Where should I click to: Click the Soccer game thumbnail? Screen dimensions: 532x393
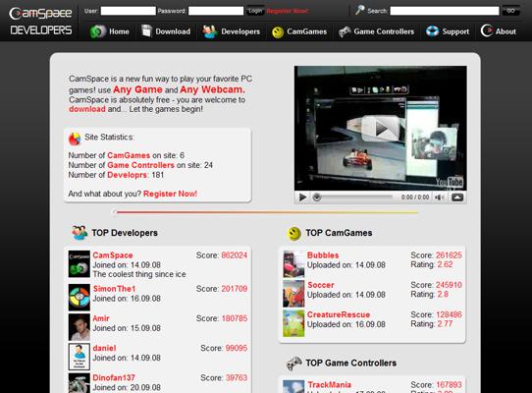(x=293, y=294)
